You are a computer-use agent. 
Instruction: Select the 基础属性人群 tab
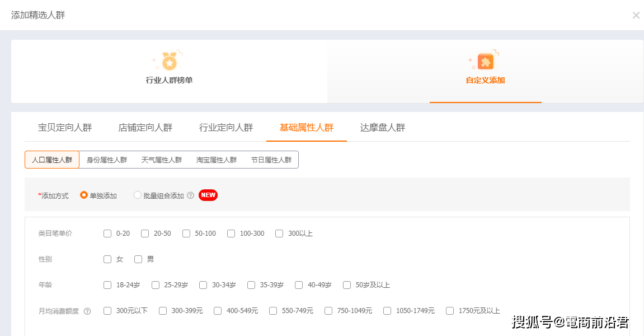pyautogui.click(x=307, y=128)
